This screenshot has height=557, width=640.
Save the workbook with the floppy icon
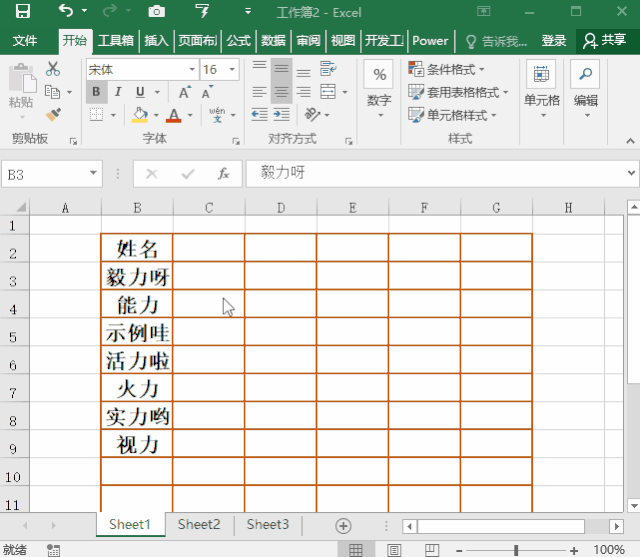click(x=23, y=11)
